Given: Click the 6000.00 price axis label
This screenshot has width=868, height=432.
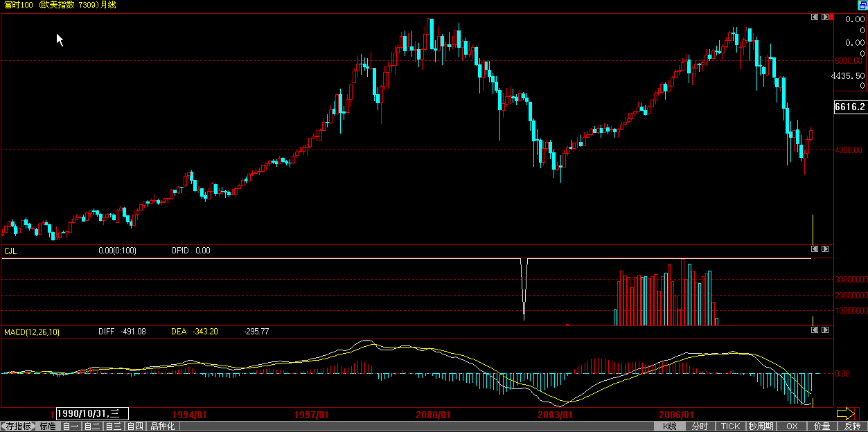Looking at the screenshot, I should tap(849, 61).
